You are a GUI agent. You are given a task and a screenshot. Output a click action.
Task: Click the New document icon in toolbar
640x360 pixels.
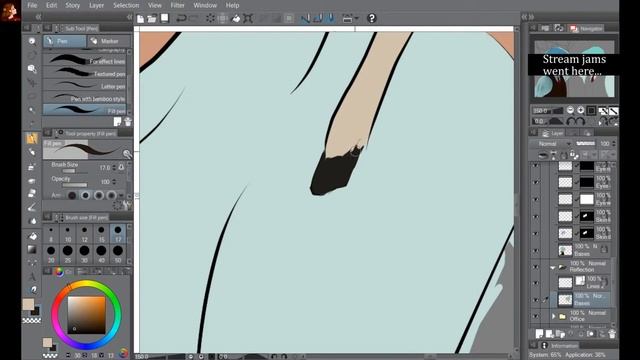(140, 18)
